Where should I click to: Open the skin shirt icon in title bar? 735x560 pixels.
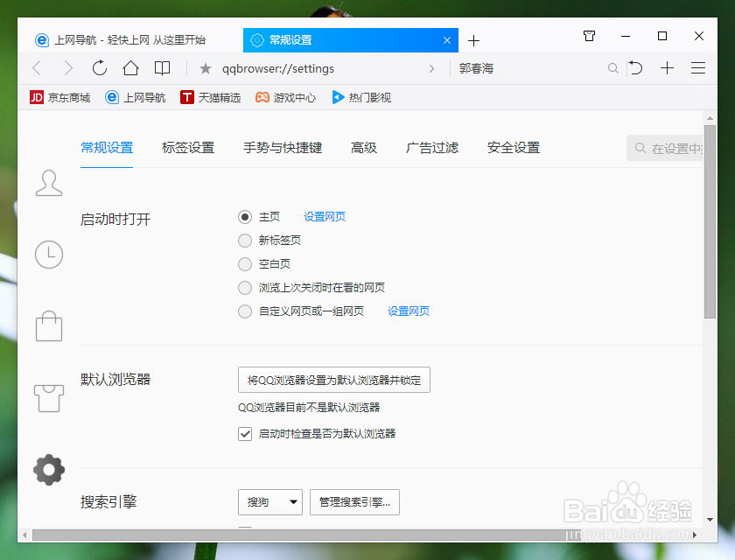pos(589,36)
